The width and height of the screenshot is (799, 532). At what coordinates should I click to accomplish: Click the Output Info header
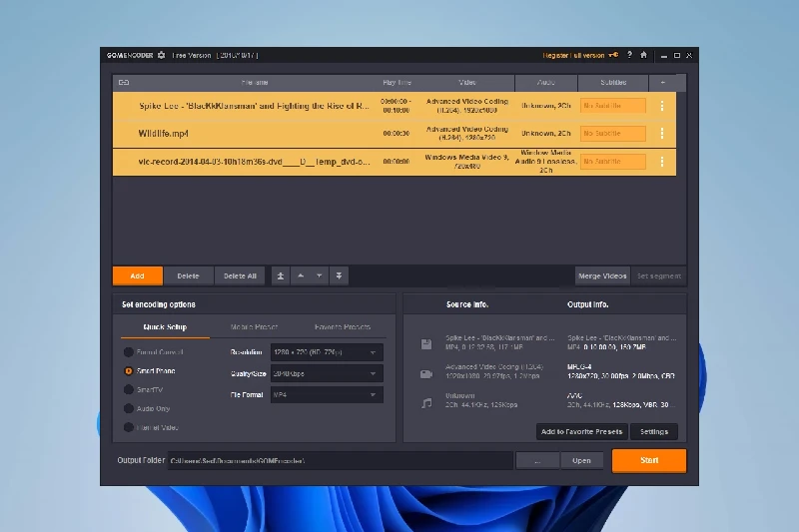(588, 304)
